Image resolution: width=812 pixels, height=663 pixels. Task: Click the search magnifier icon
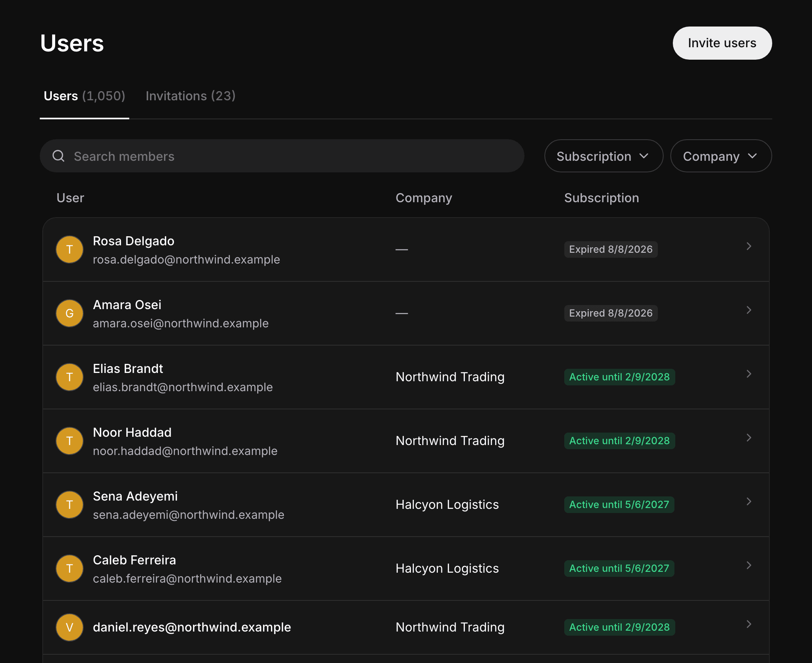click(58, 156)
